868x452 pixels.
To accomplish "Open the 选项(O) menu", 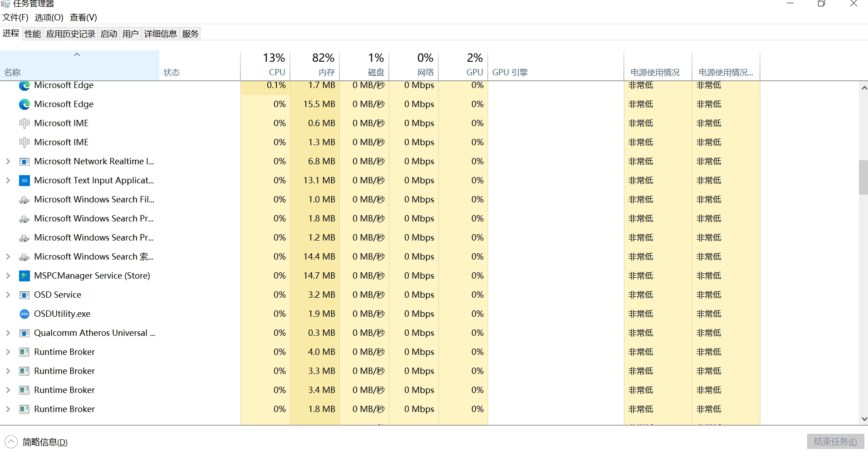I will (49, 18).
